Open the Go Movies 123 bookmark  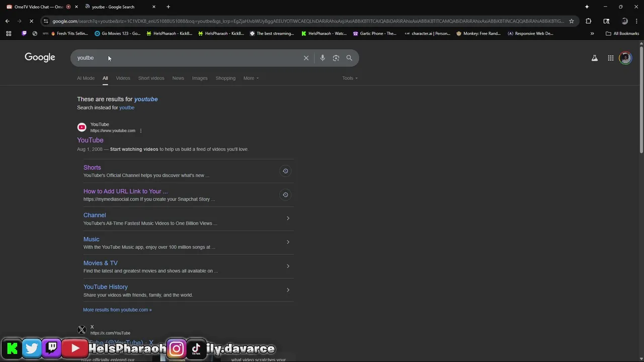coord(118,34)
